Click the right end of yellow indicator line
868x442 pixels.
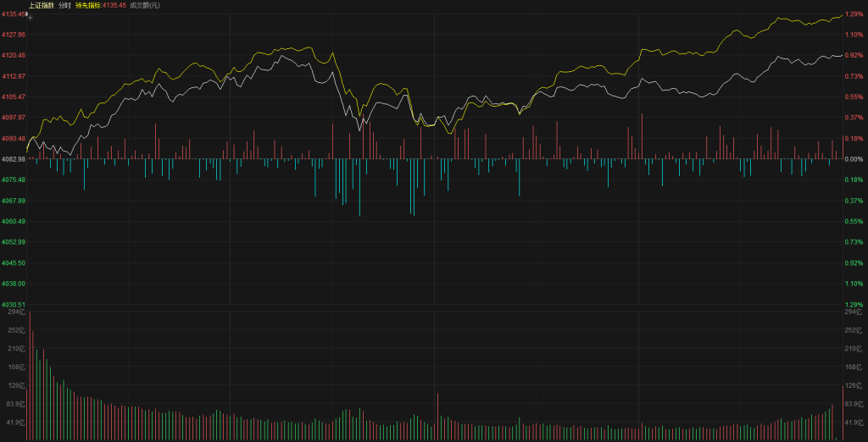point(841,15)
